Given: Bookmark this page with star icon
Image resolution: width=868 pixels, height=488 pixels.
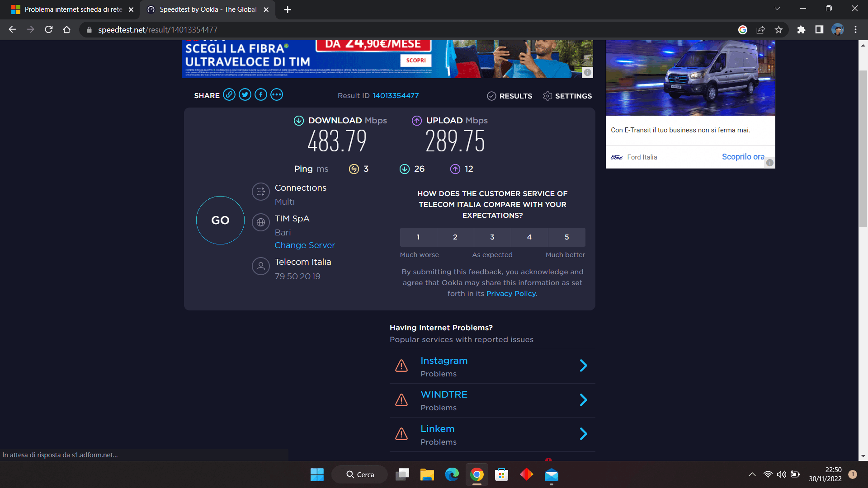Looking at the screenshot, I should click(778, 30).
